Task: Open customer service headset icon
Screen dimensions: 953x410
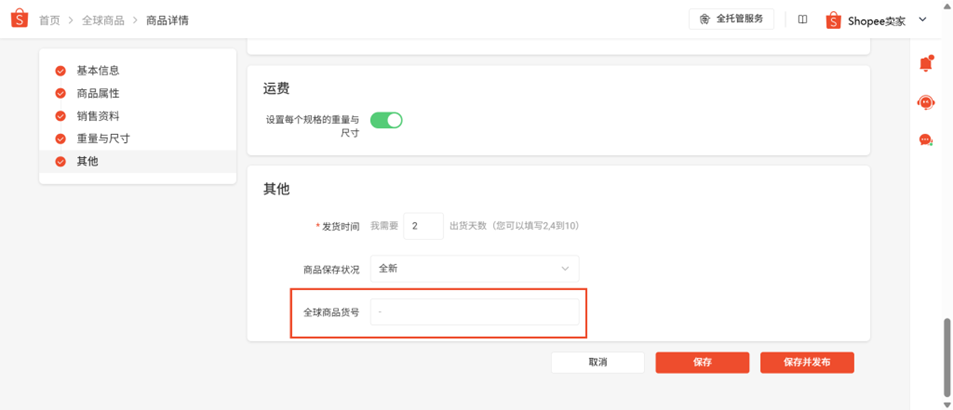Action: (926, 102)
